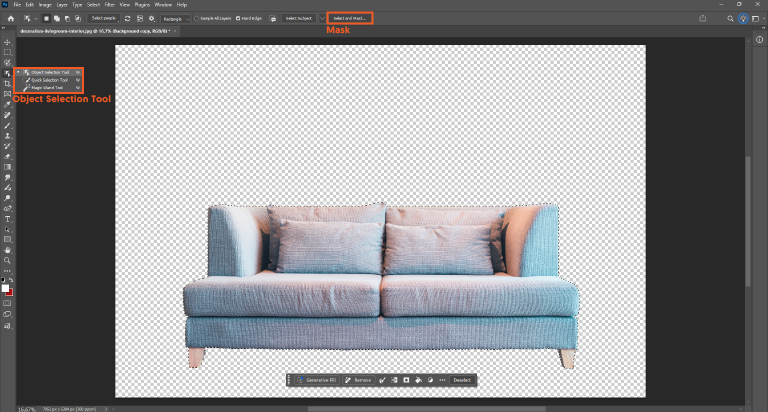Select the Gradient tool

pos(7,167)
